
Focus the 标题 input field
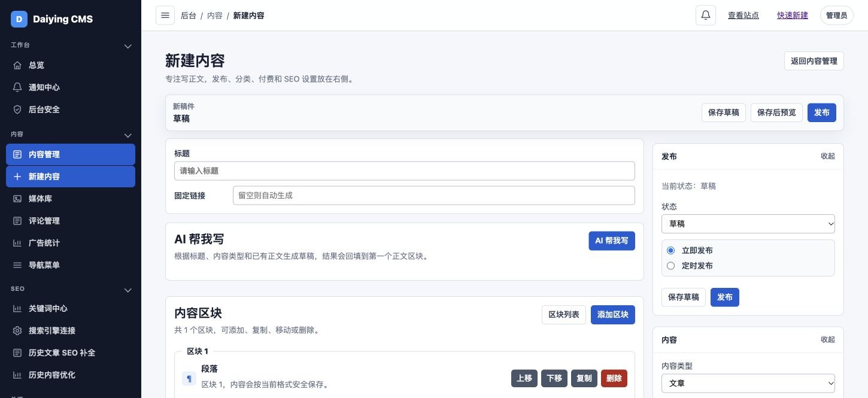pos(405,171)
